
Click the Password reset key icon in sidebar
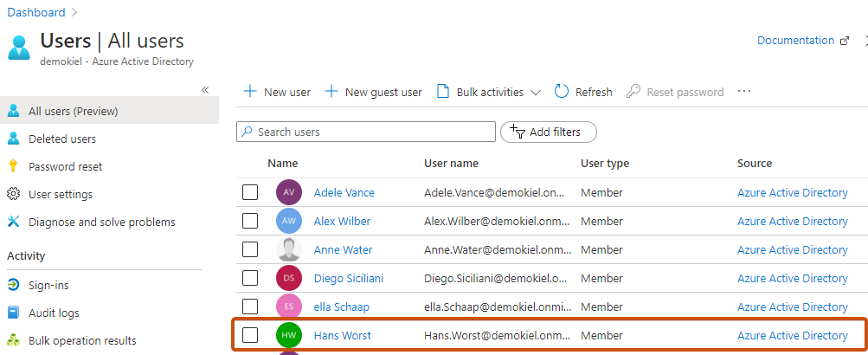(x=13, y=166)
